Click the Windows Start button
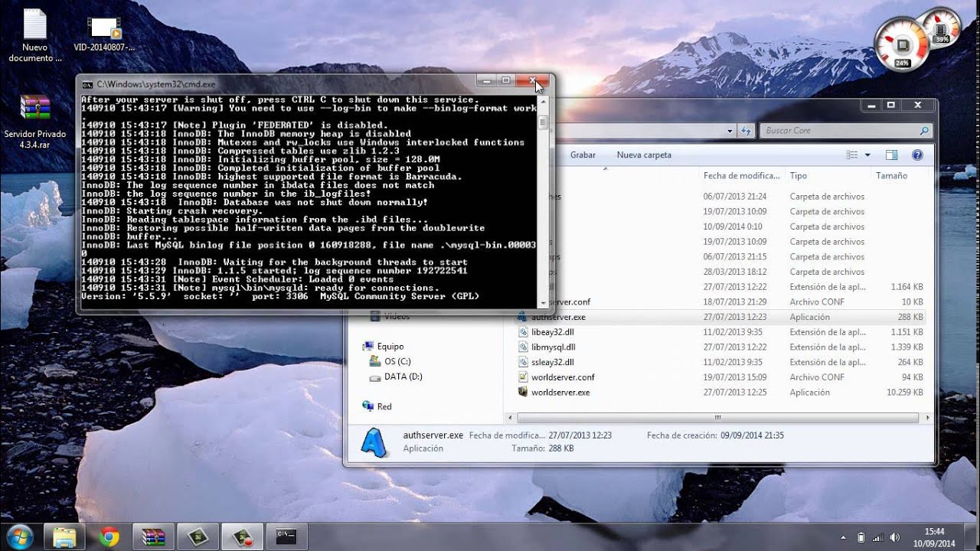 (18, 536)
